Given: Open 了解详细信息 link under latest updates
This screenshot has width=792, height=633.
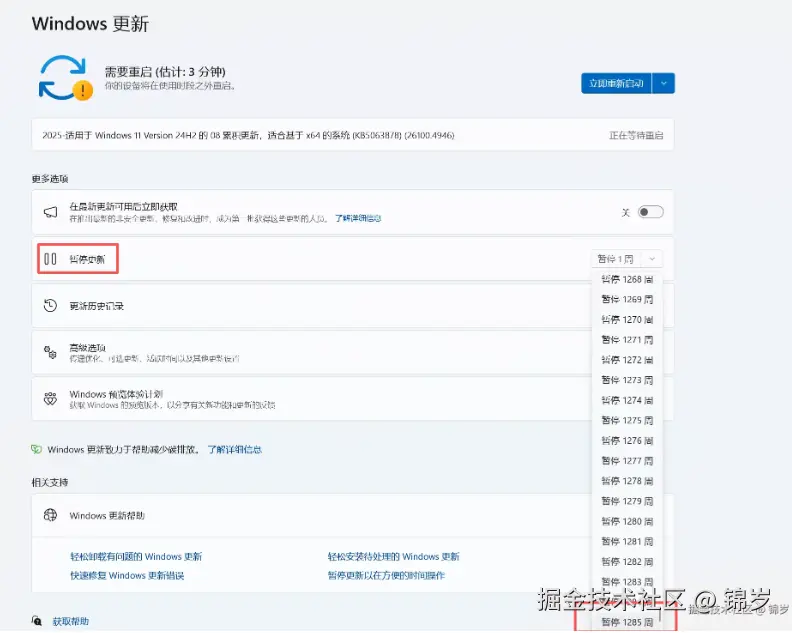Looking at the screenshot, I should click(x=358, y=218).
